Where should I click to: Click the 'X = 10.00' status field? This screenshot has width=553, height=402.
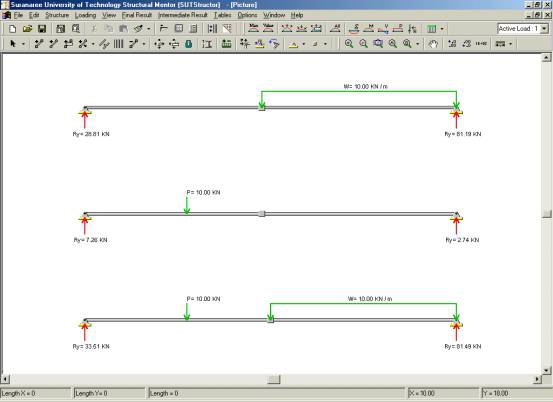[x=442, y=393]
